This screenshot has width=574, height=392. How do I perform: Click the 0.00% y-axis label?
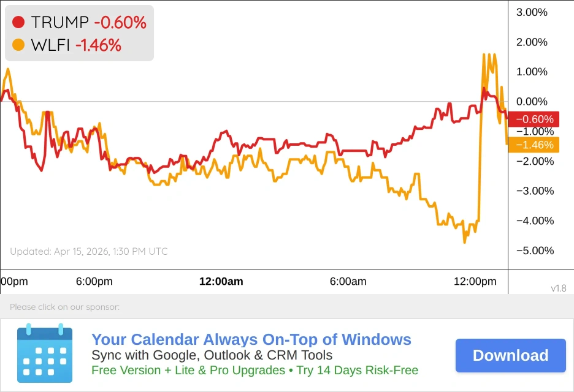[532, 102]
